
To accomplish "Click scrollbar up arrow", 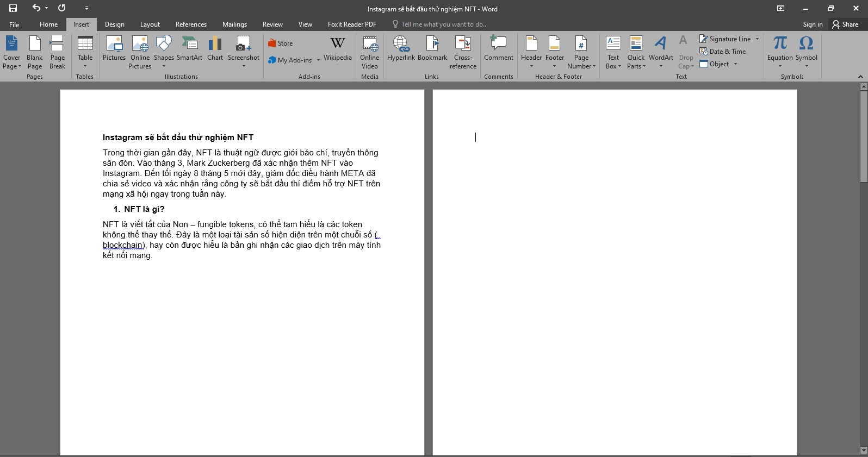I will pyautogui.click(x=863, y=86).
